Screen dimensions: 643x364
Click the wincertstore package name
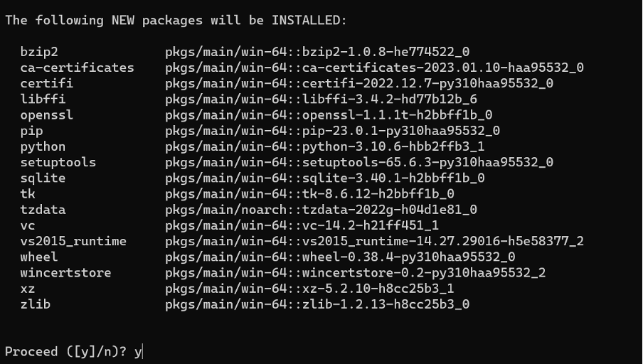point(65,272)
